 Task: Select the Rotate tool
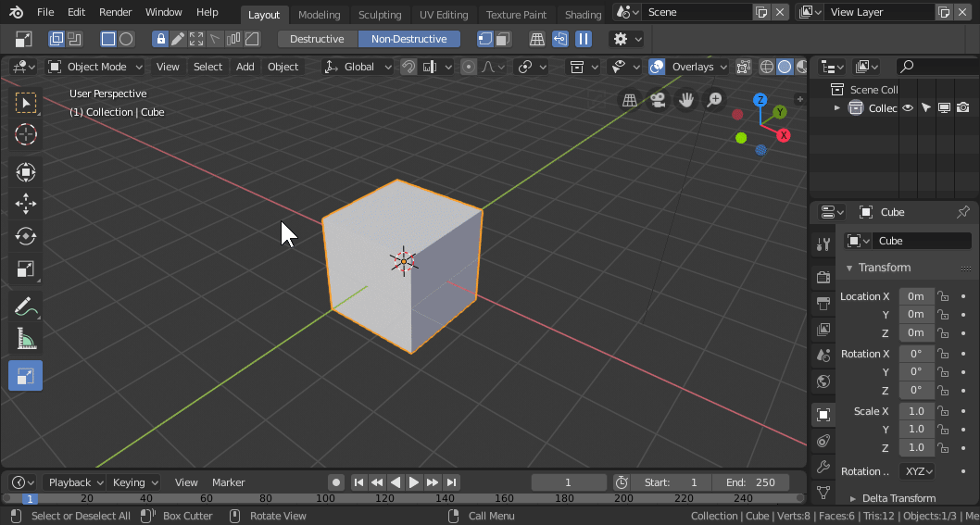pyautogui.click(x=26, y=236)
